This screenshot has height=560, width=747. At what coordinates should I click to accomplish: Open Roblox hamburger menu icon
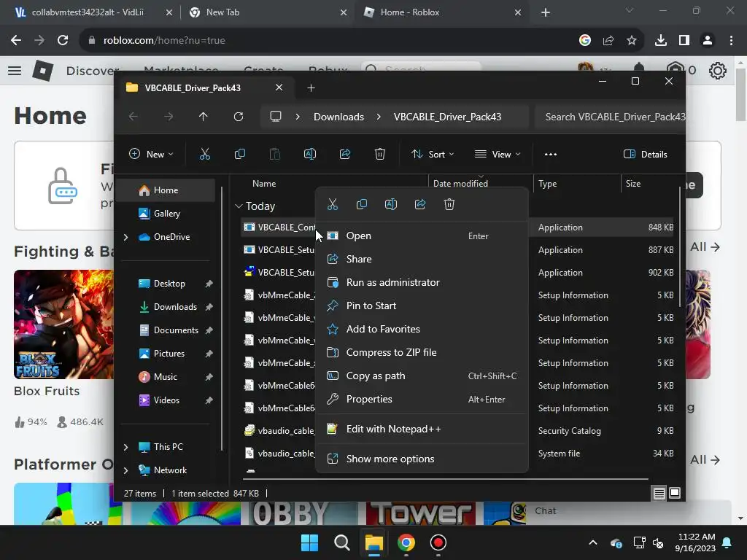(15, 71)
